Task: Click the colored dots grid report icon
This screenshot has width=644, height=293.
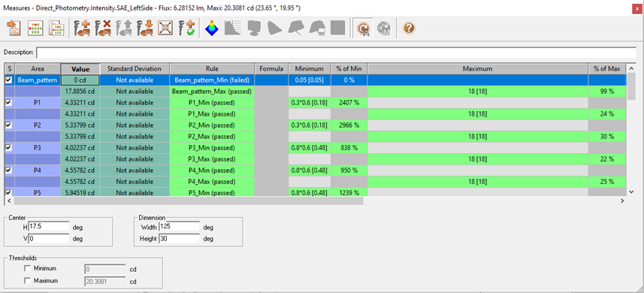Action: pyautogui.click(x=35, y=28)
